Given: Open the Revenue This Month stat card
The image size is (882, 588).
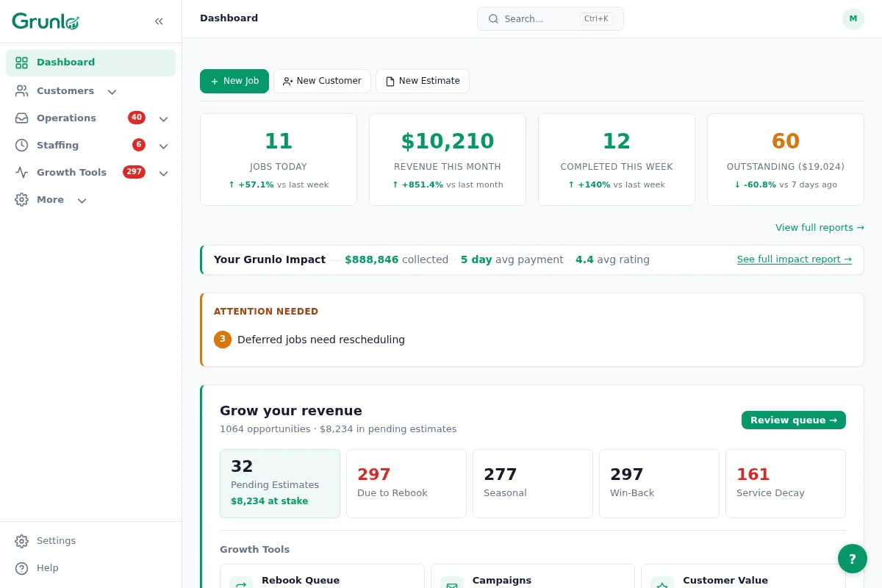Looking at the screenshot, I should pos(448,159).
